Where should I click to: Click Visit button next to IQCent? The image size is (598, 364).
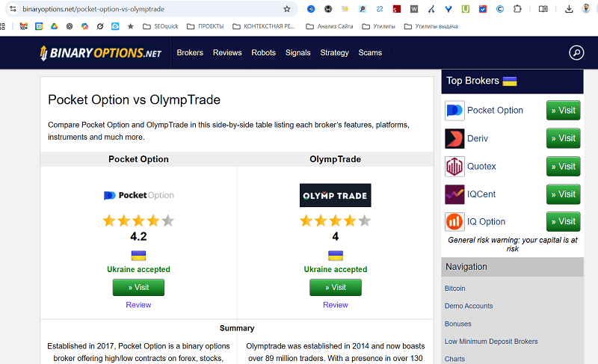tap(564, 194)
